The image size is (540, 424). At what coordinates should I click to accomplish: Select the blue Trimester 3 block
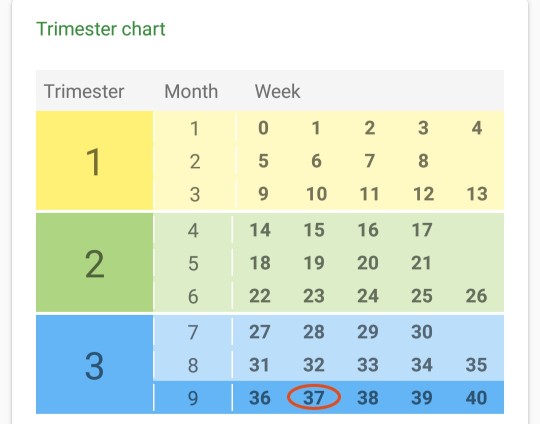94,364
